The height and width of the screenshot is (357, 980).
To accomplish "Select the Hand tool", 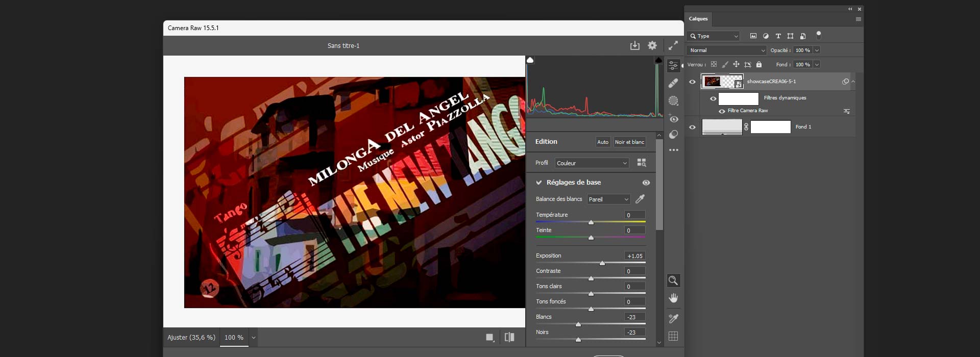I will 673,298.
